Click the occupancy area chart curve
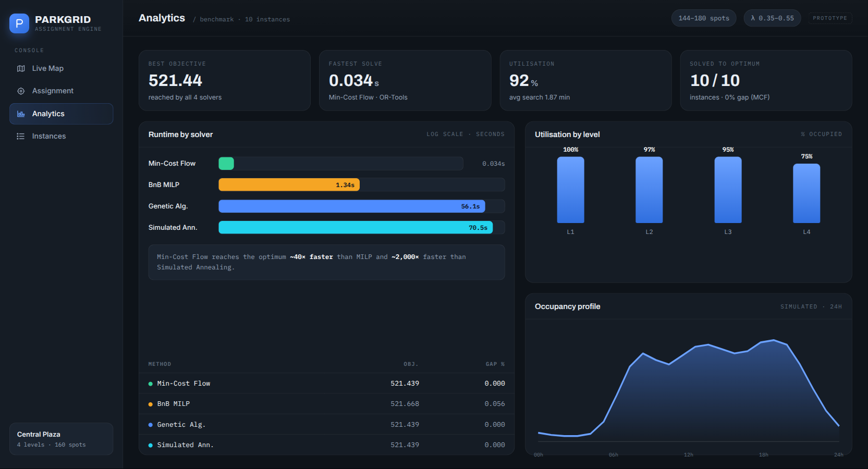Screen dimensions: 868x469 (688, 391)
